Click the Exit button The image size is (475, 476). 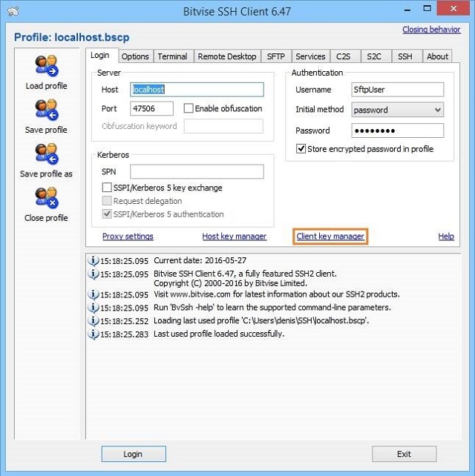(x=404, y=454)
